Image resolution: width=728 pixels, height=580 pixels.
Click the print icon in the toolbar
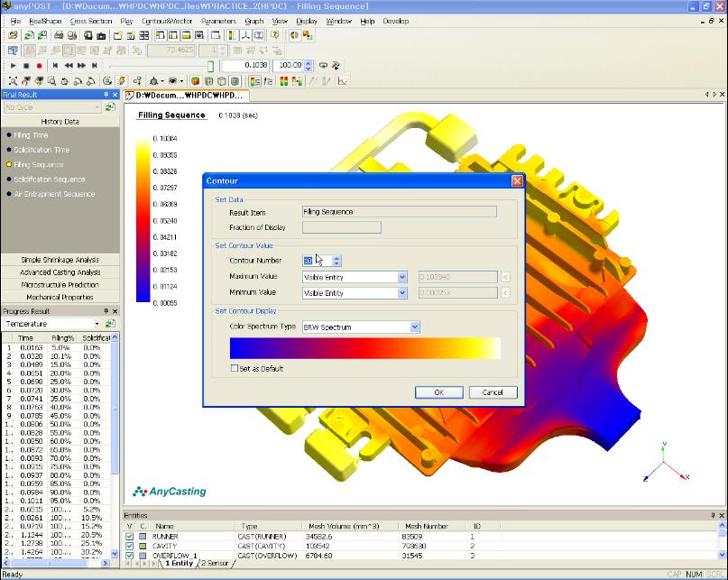tap(59, 35)
